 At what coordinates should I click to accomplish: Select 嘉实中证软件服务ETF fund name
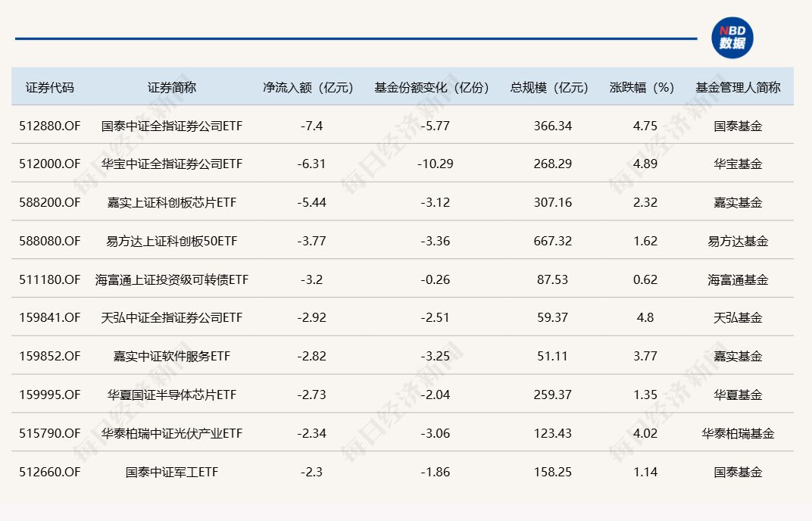(171, 357)
